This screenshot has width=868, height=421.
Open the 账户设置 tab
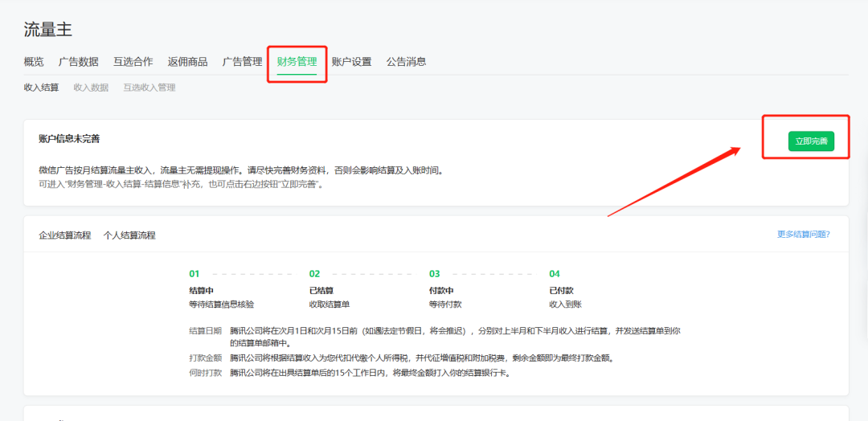click(x=351, y=62)
